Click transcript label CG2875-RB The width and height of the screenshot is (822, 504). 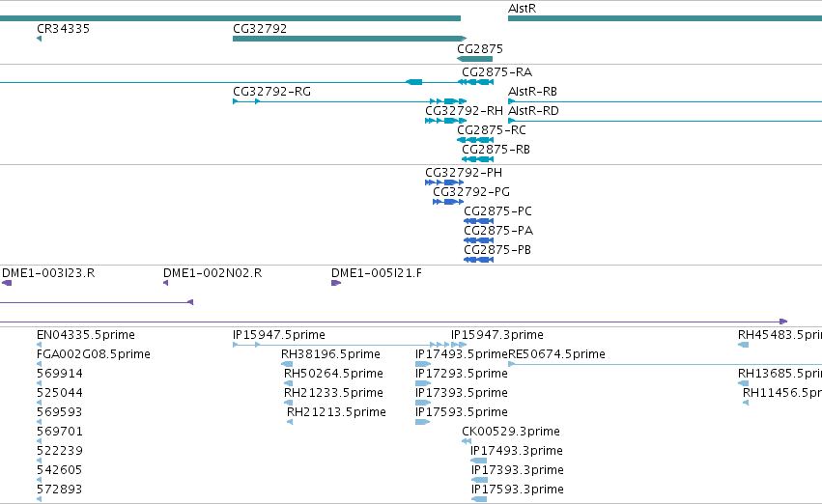tap(496, 150)
